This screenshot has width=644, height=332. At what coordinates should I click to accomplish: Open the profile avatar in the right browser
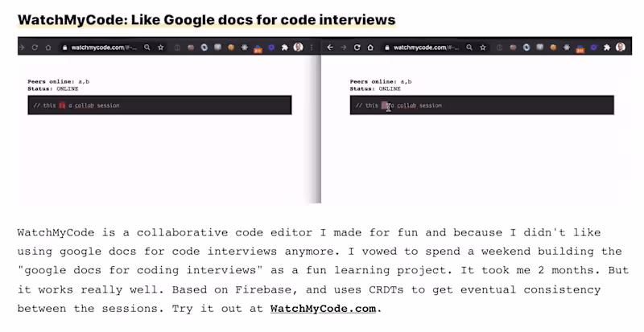coord(621,47)
